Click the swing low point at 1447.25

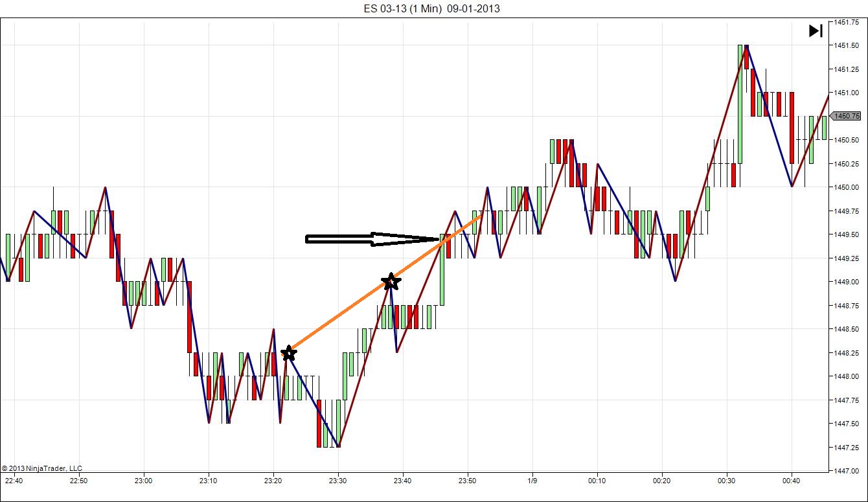point(338,446)
